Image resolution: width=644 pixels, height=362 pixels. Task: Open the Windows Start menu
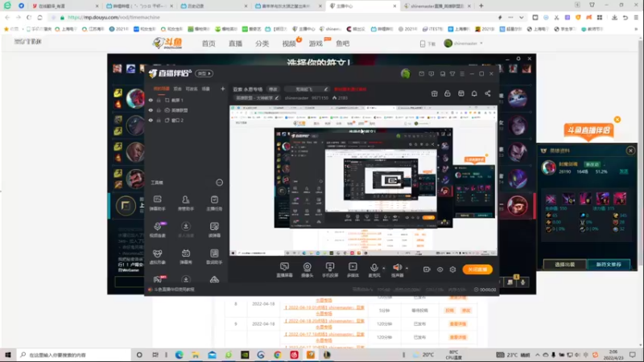(x=8, y=355)
